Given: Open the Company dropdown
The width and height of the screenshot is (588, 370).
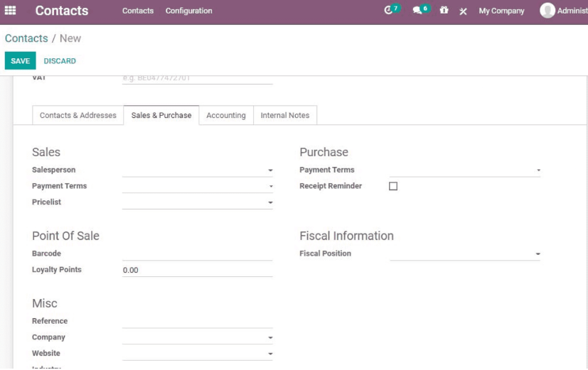Looking at the screenshot, I should click(x=197, y=337).
